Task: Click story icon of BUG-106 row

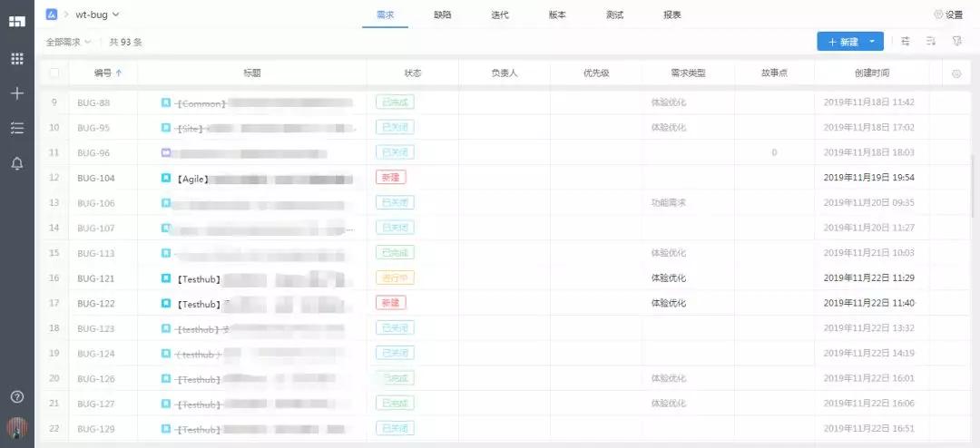Action: [166, 203]
